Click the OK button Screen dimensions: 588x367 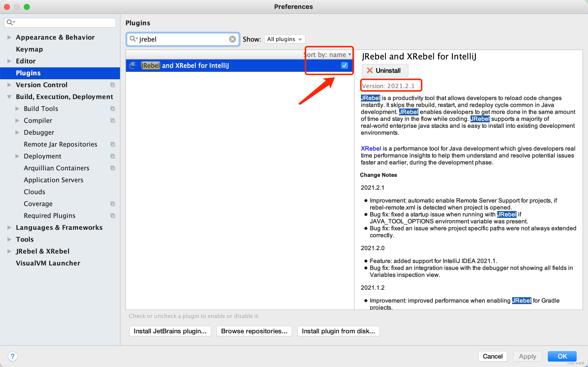pos(562,356)
